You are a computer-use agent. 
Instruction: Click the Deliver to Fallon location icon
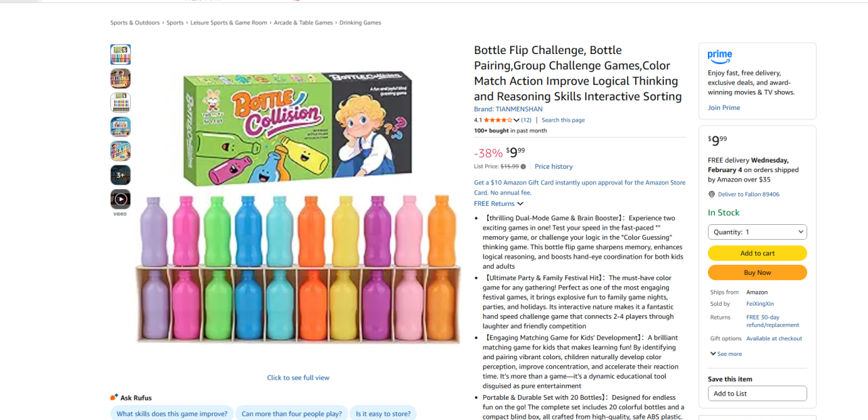pyautogui.click(x=711, y=194)
